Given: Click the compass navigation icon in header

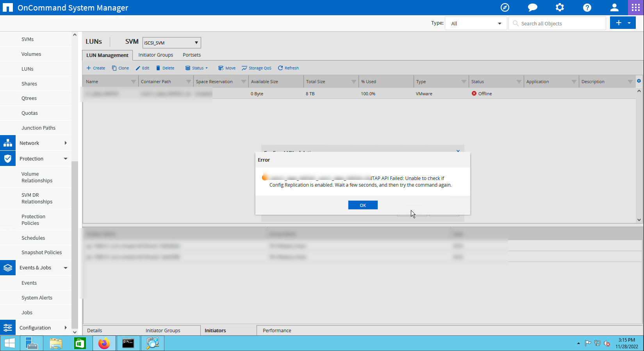Looking at the screenshot, I should [505, 7].
